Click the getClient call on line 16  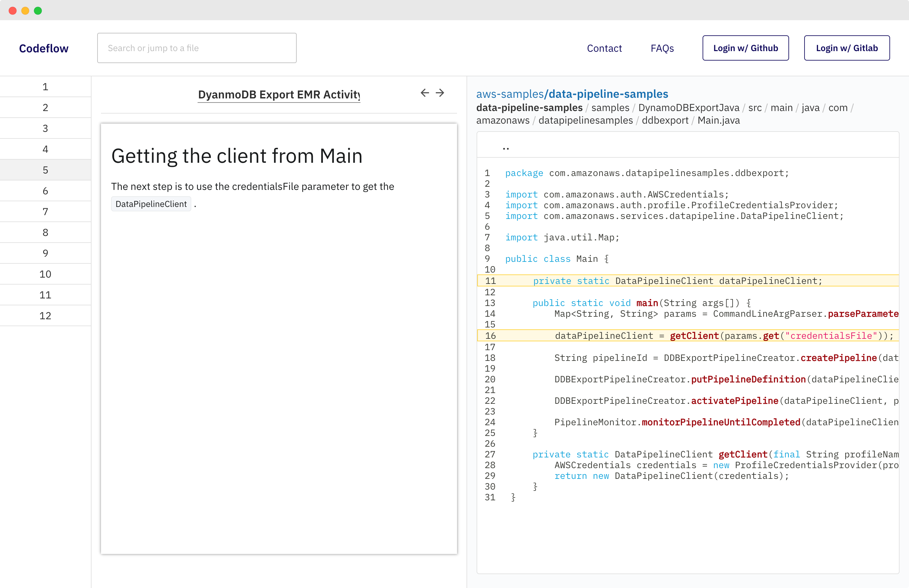694,336
